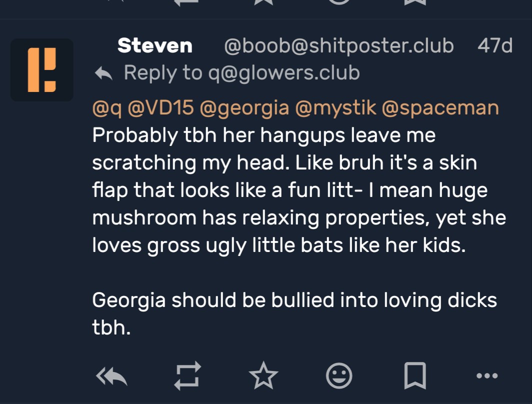Viewport: 532px width, 404px height.
Task: Click the @q mention
Action: (106, 107)
